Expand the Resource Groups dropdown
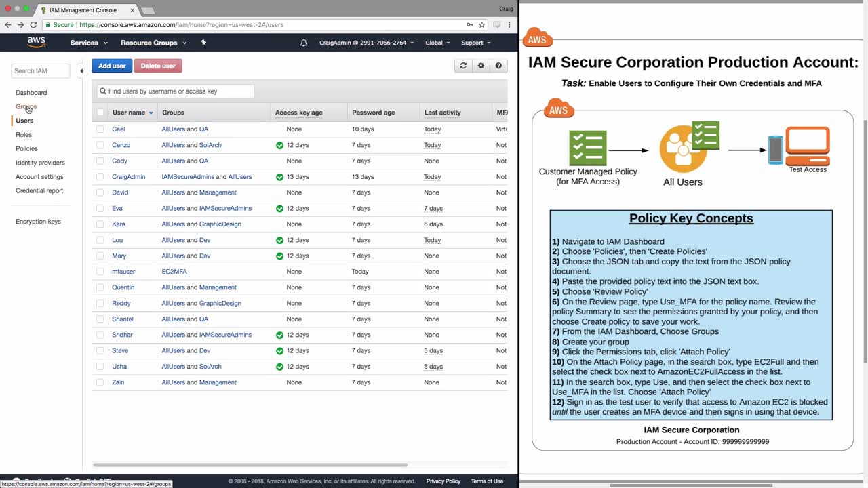868x488 pixels. click(x=153, y=43)
